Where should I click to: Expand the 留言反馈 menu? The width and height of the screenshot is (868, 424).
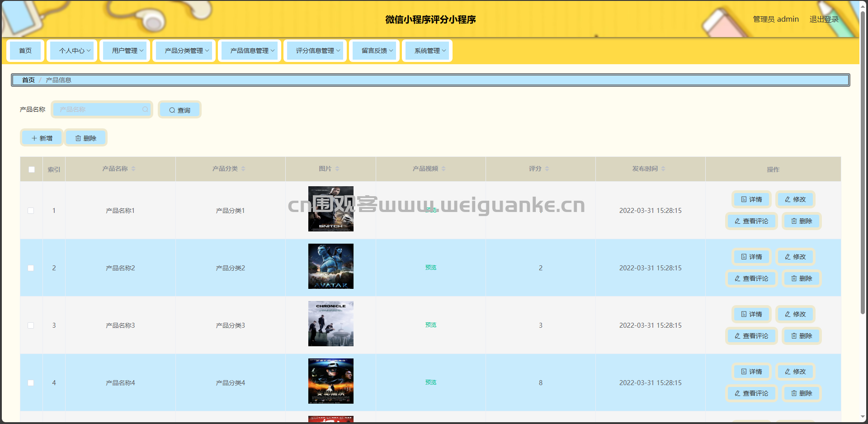click(374, 51)
